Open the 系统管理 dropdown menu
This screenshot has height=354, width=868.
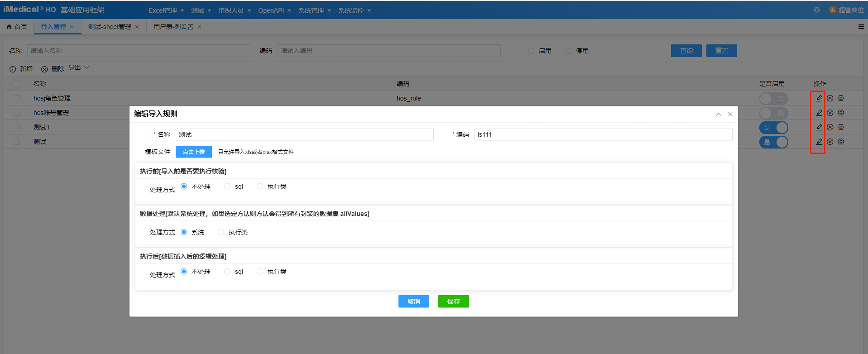315,10
